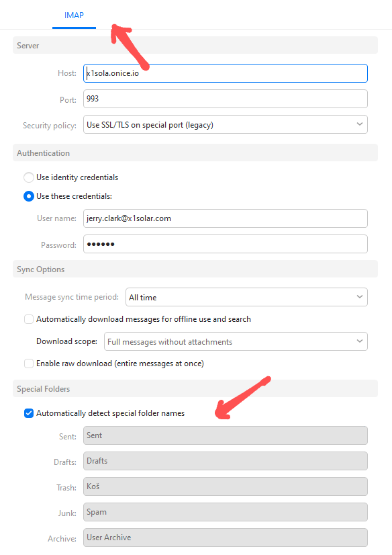
Task: Click the Host input field
Action: pos(226,73)
